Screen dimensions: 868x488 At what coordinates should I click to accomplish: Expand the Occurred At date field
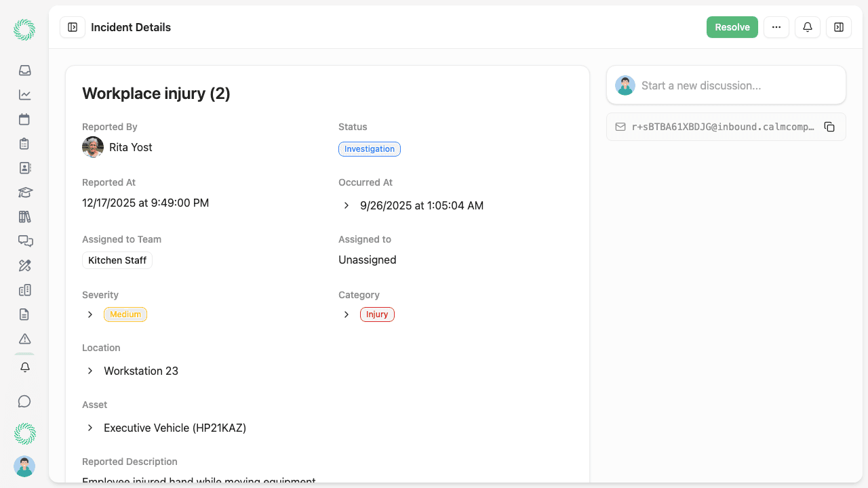346,205
